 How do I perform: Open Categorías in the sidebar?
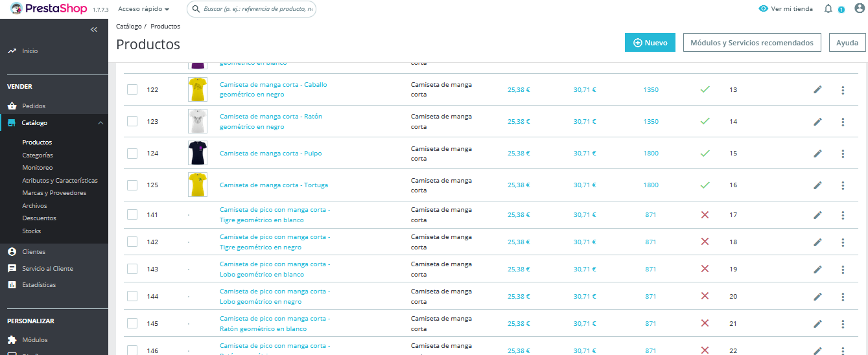38,155
